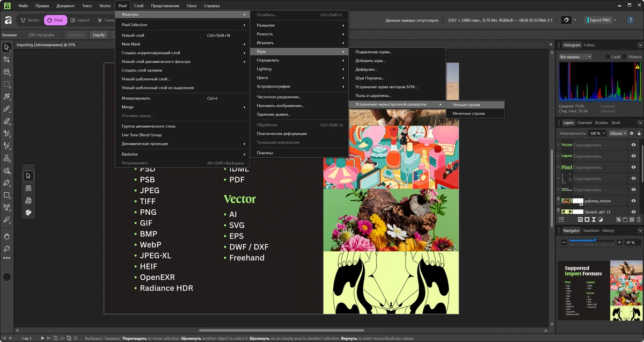Open the Файл menu
Viewport: 644px width, 342px height.
pyautogui.click(x=23, y=5)
